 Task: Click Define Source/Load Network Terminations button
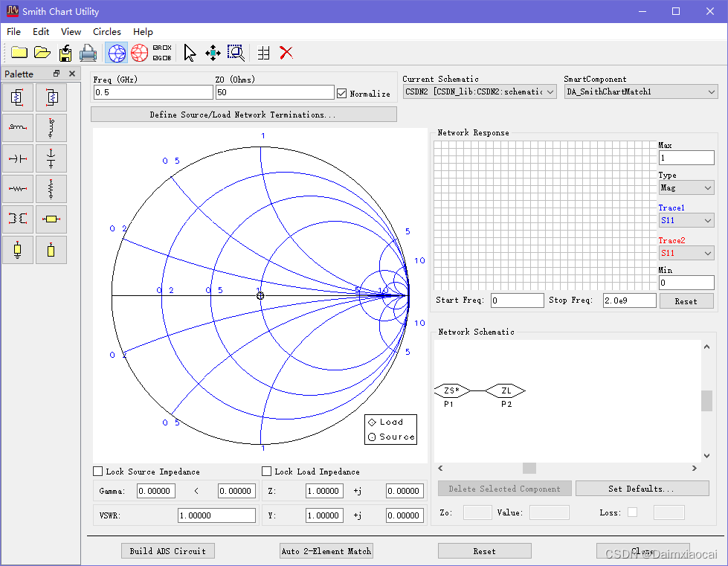244,115
